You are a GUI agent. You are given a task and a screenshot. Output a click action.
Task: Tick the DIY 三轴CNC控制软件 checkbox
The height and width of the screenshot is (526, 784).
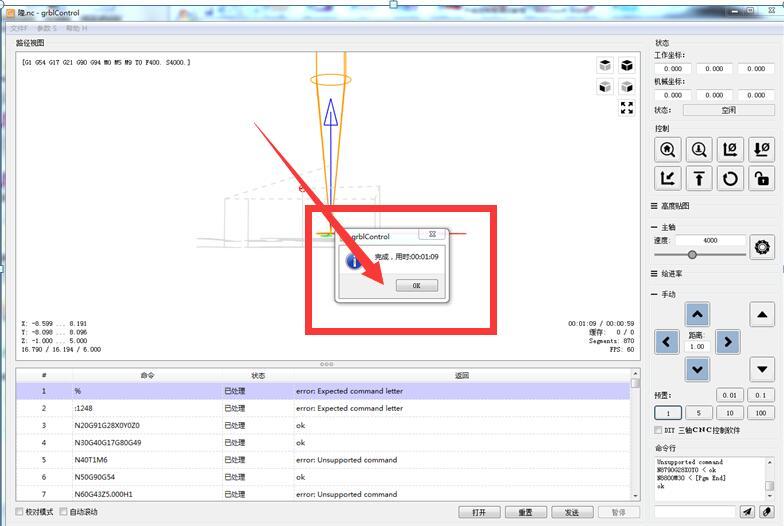658,430
